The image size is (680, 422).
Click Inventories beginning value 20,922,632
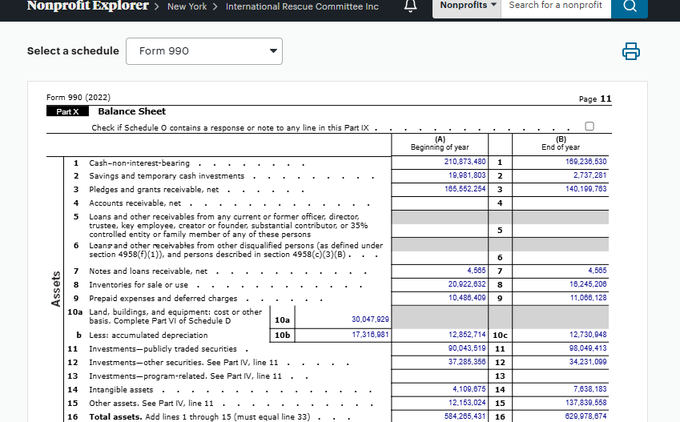coord(467,284)
